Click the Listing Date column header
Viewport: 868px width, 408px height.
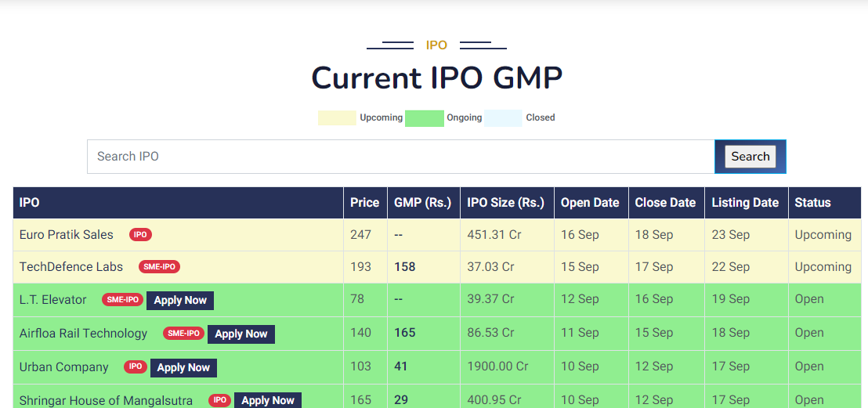pyautogui.click(x=745, y=203)
